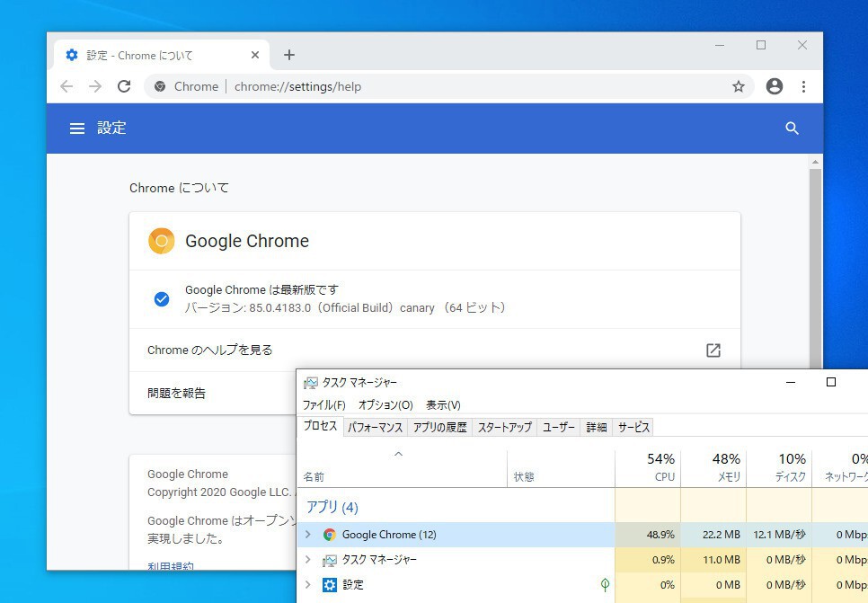
Task: Click the アプリ (4) group heading
Action: (x=332, y=507)
